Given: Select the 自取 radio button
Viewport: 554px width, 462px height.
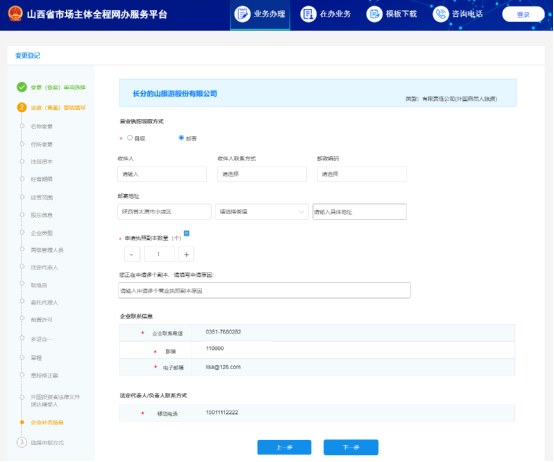Looking at the screenshot, I should (130, 138).
